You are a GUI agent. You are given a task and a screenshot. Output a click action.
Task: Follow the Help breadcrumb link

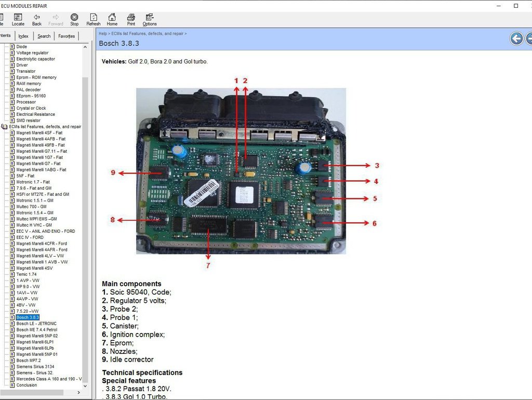point(103,34)
